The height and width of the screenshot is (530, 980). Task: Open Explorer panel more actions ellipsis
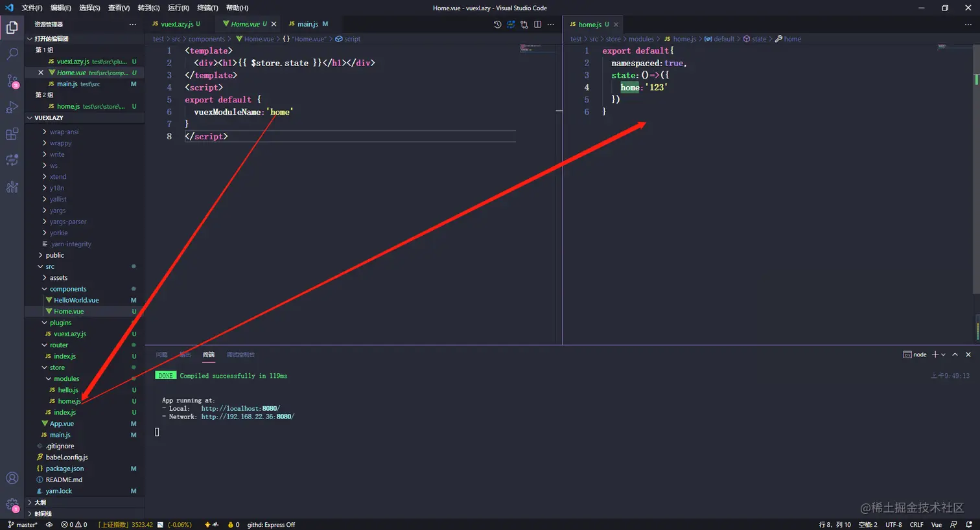[x=133, y=25]
